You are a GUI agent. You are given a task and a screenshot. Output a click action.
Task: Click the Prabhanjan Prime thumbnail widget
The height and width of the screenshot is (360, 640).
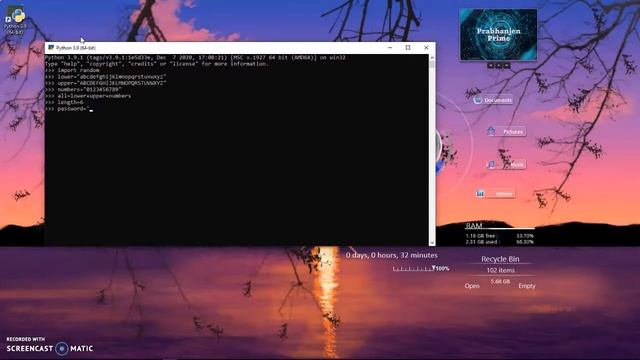pos(498,35)
